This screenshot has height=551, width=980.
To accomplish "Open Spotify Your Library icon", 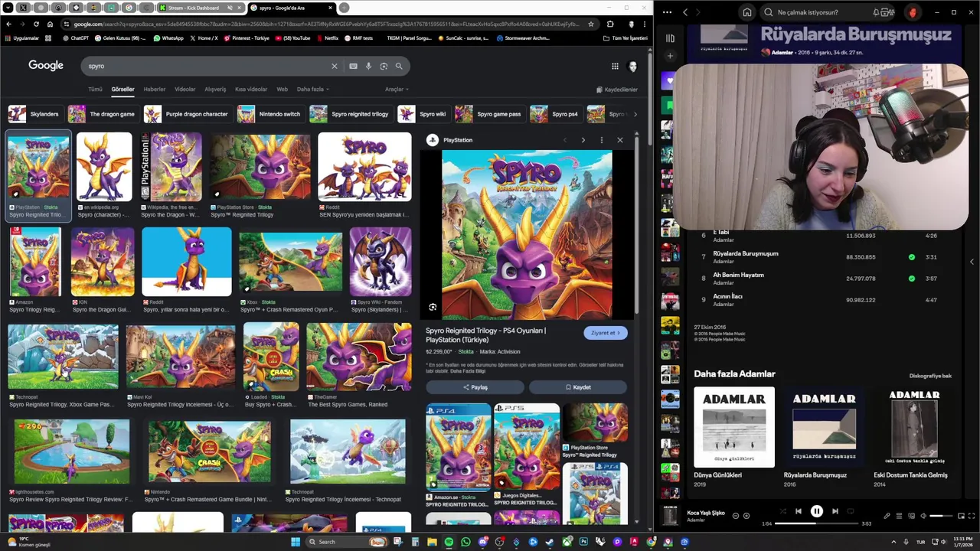I will [x=670, y=38].
